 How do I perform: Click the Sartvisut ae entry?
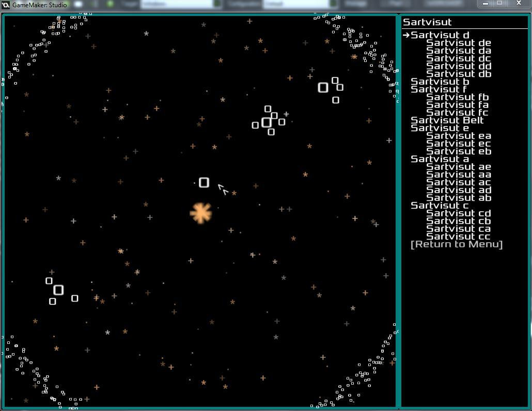point(458,167)
